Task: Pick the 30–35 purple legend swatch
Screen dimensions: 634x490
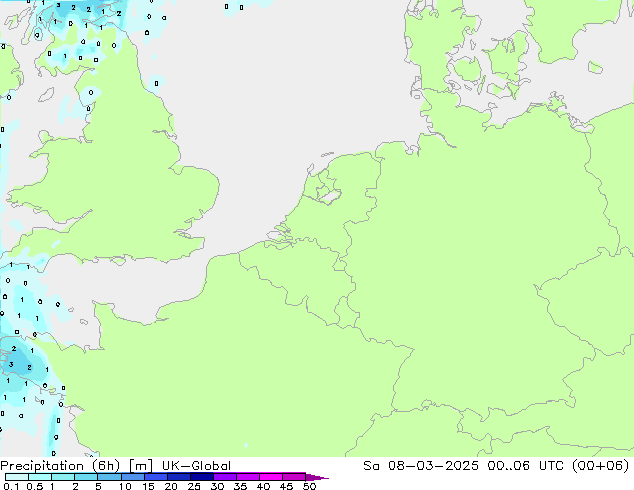Action: coord(225,477)
